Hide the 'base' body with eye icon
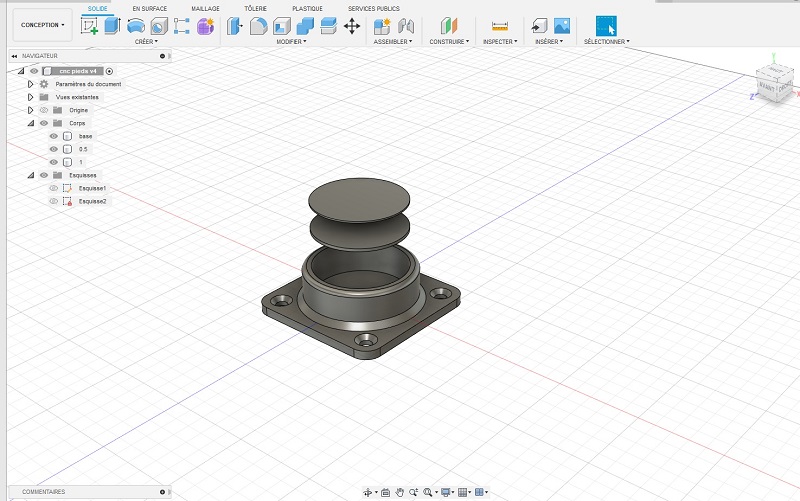The width and height of the screenshot is (800, 501). [x=54, y=136]
